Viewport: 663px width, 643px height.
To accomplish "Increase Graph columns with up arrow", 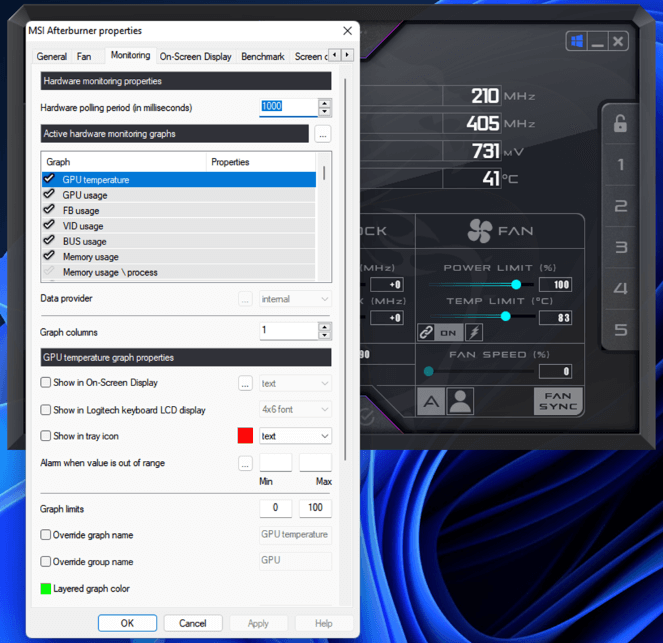I will (324, 327).
